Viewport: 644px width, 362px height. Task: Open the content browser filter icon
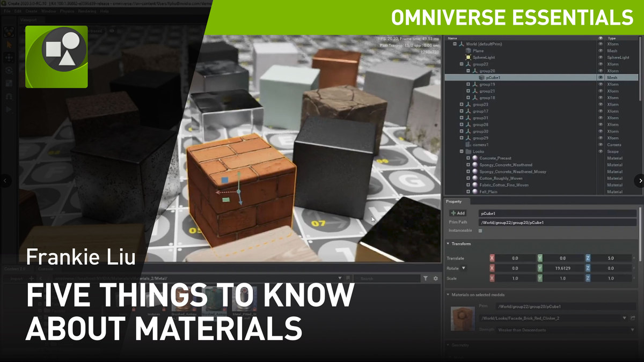[426, 278]
